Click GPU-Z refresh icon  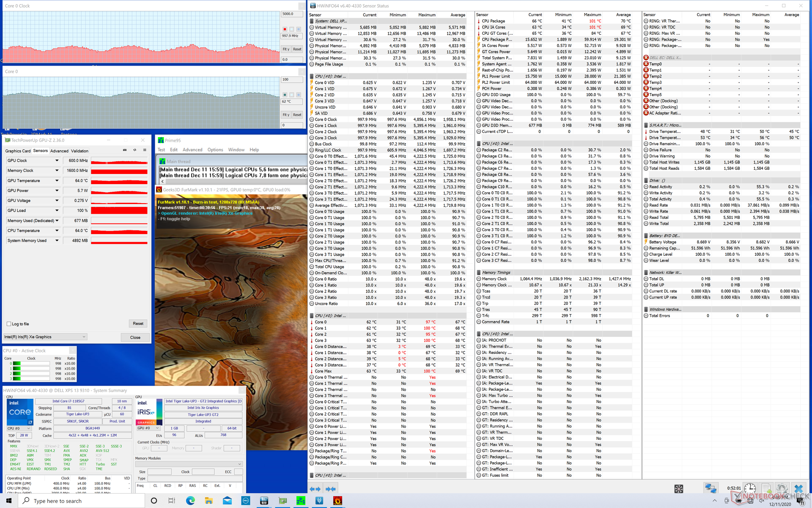135,150
